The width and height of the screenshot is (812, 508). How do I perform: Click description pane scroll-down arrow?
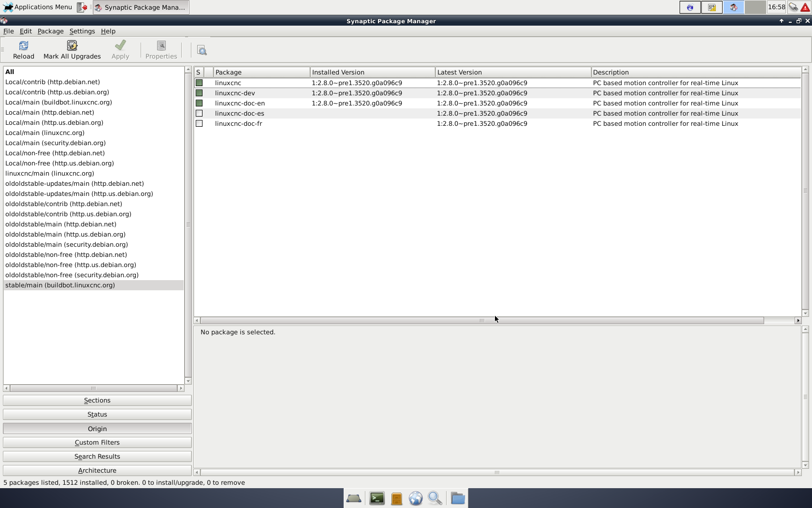[805, 465]
